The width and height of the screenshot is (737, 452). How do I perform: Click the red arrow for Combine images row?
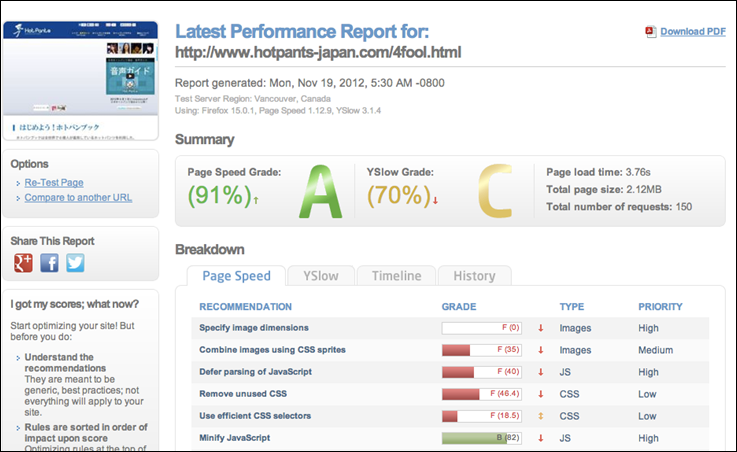click(x=541, y=350)
